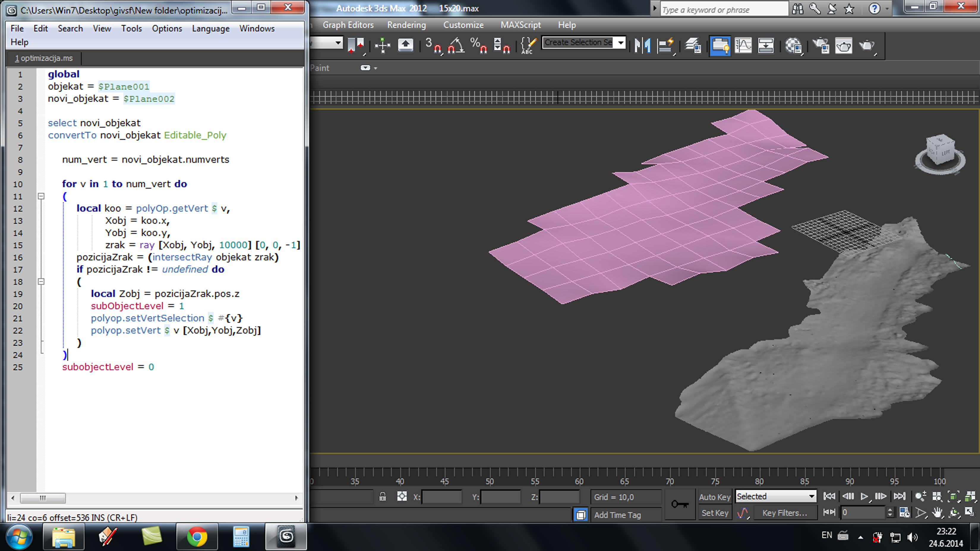This screenshot has width=980, height=551.
Task: Increase current frame spinner
Action: click(890, 509)
